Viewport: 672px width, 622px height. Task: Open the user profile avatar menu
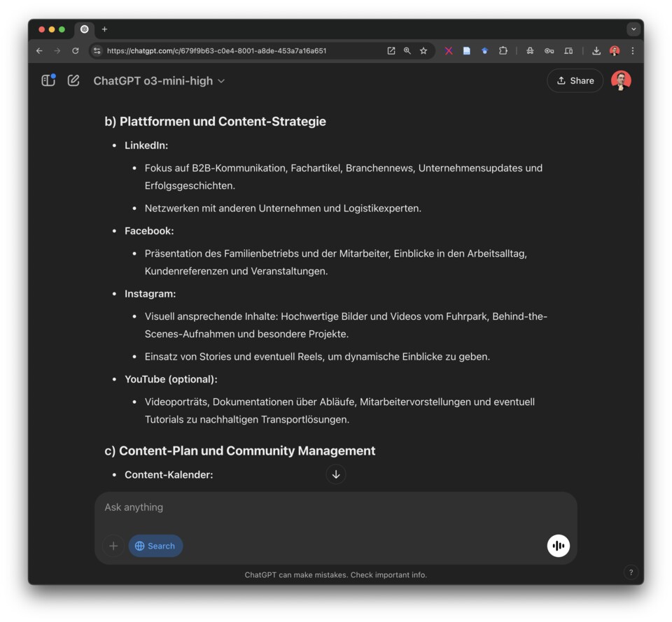(x=621, y=80)
